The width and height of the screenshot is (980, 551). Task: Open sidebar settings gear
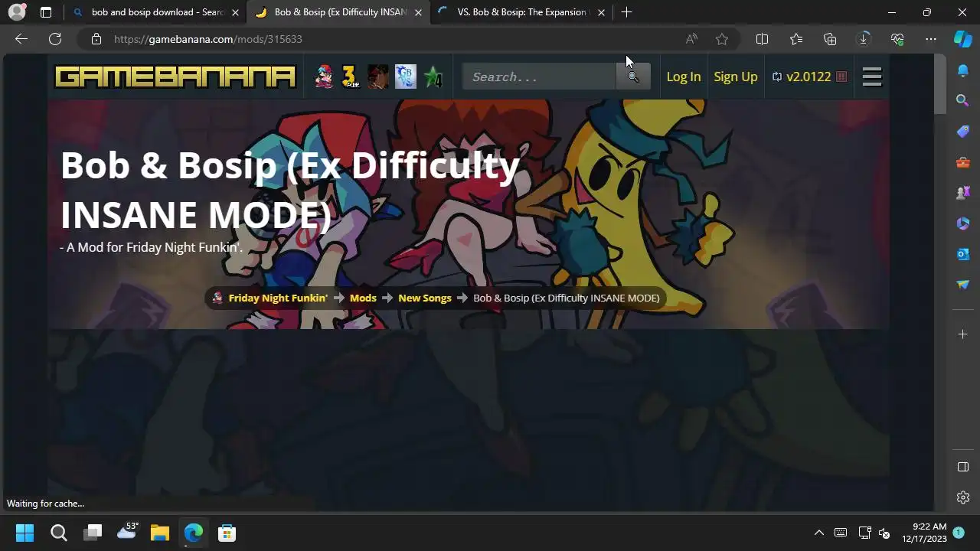pyautogui.click(x=963, y=497)
